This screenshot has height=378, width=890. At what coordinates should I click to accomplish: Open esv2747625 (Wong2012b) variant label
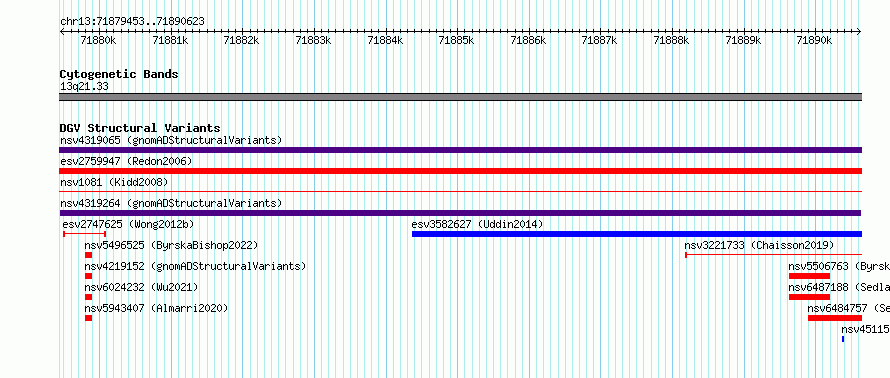coord(128,224)
